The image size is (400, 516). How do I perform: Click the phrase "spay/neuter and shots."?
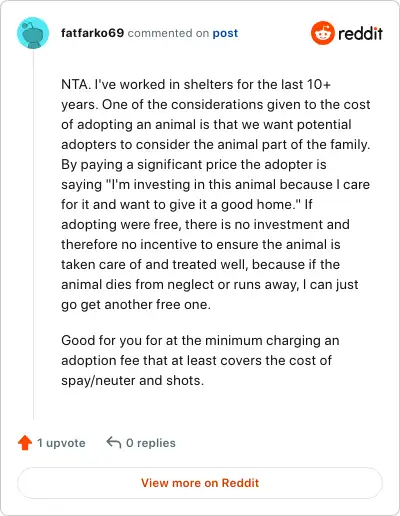[x=132, y=381]
